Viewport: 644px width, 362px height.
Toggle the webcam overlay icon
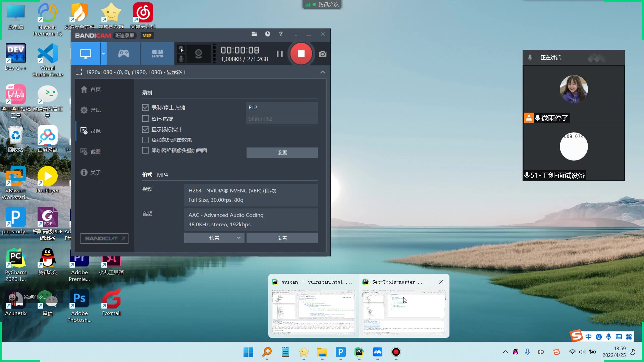coord(199,54)
